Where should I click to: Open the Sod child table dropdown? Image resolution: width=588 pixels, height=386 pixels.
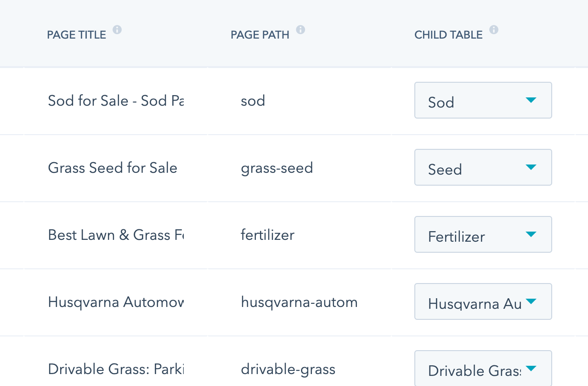tap(483, 101)
